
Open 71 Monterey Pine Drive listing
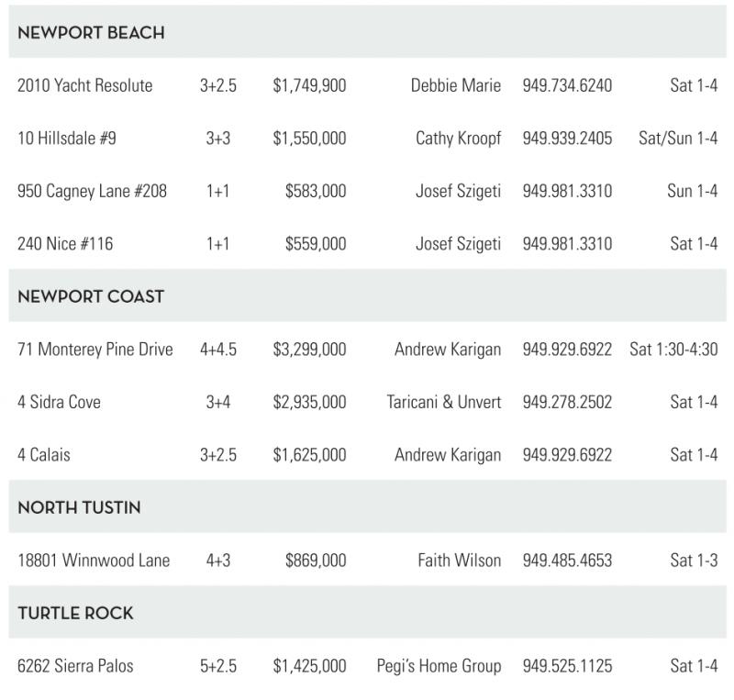click(x=95, y=350)
